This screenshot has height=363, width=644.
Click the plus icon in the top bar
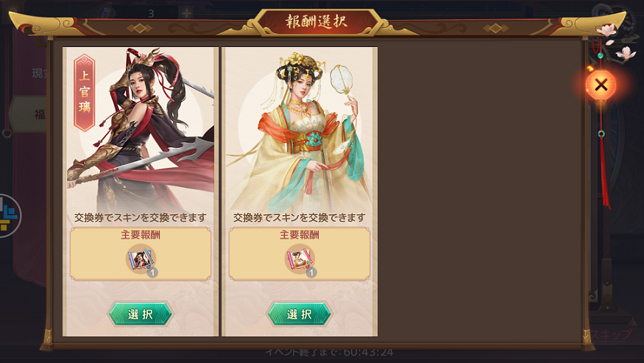tap(186, 13)
